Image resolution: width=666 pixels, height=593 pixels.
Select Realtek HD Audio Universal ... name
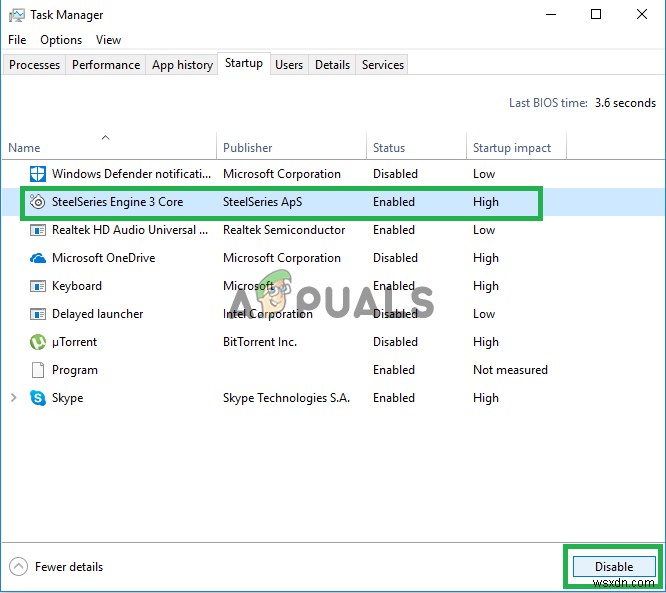(130, 230)
